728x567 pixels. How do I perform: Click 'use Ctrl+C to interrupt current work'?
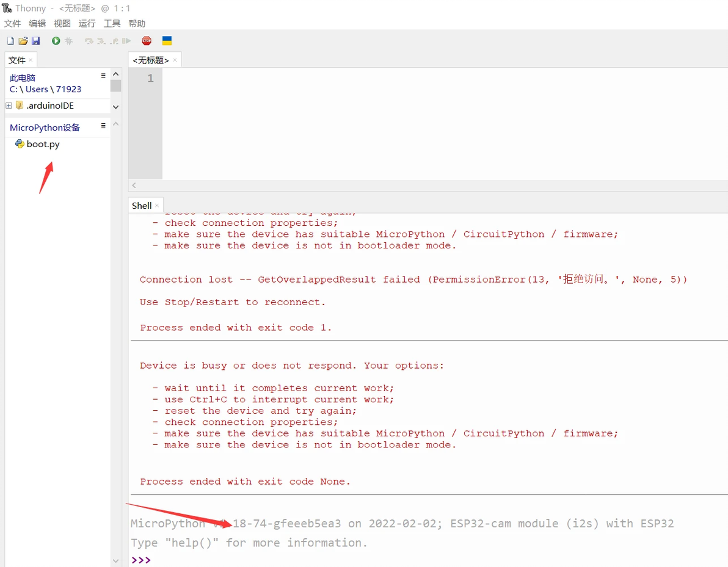(279, 400)
